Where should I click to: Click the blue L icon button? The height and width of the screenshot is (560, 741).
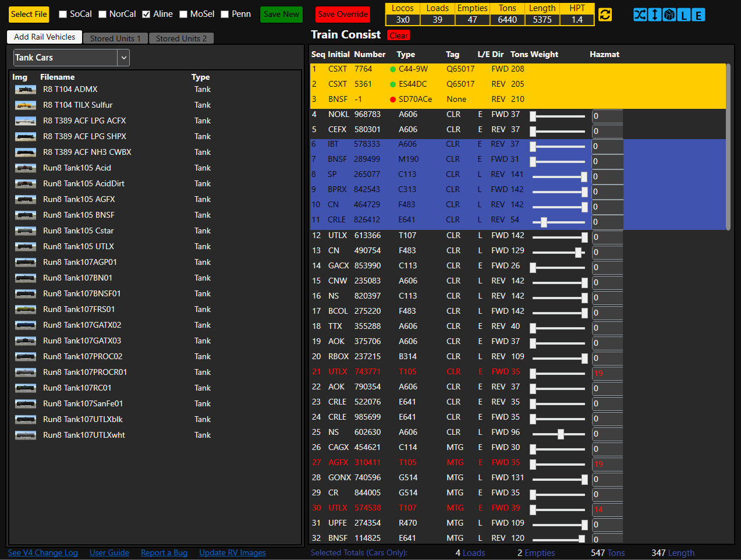[x=684, y=15]
